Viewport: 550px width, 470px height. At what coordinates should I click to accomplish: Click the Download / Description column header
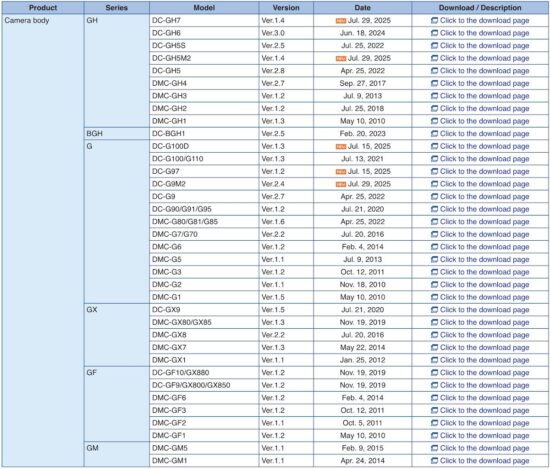click(480, 8)
